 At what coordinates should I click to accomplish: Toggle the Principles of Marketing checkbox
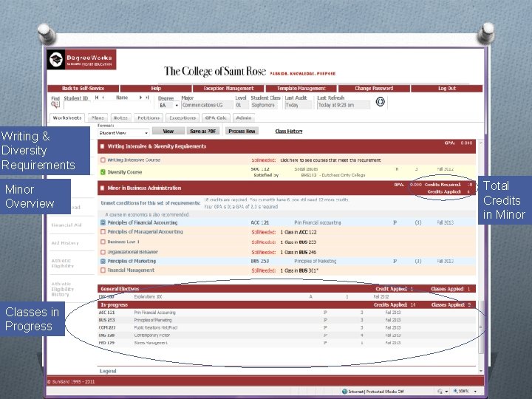coord(103,262)
